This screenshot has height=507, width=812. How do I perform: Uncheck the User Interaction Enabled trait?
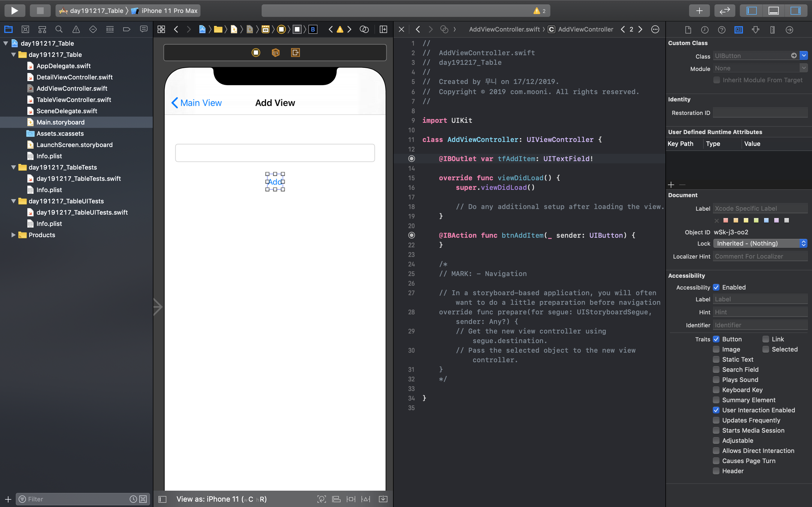point(716,410)
